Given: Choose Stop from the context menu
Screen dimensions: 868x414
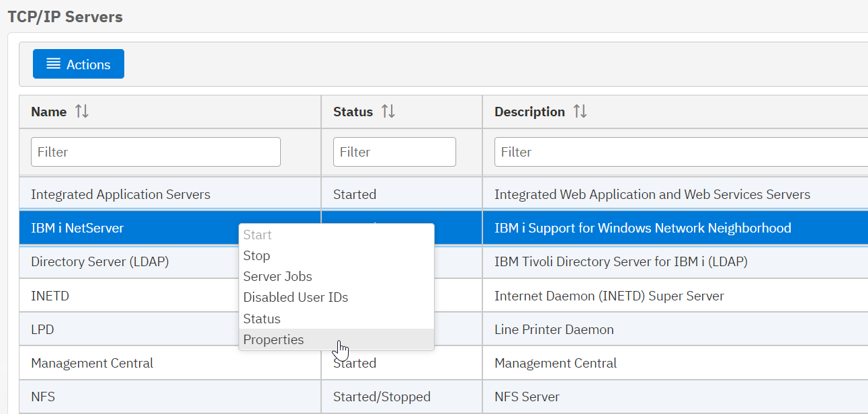Looking at the screenshot, I should (336, 255).
